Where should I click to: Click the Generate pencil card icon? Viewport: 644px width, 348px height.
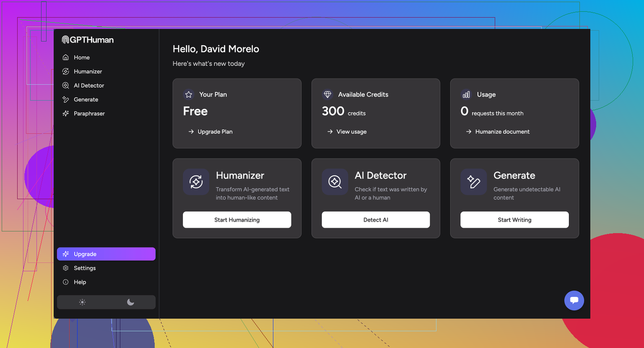click(x=473, y=182)
